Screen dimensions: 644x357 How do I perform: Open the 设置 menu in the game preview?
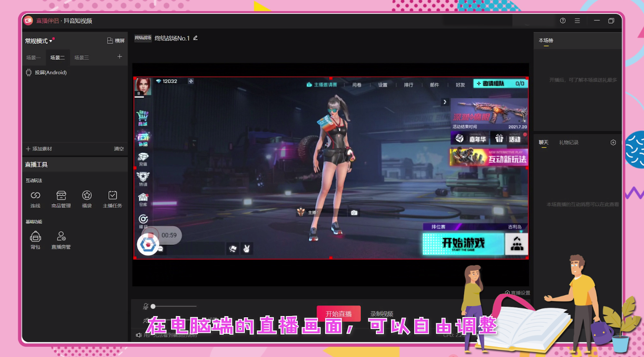click(383, 85)
